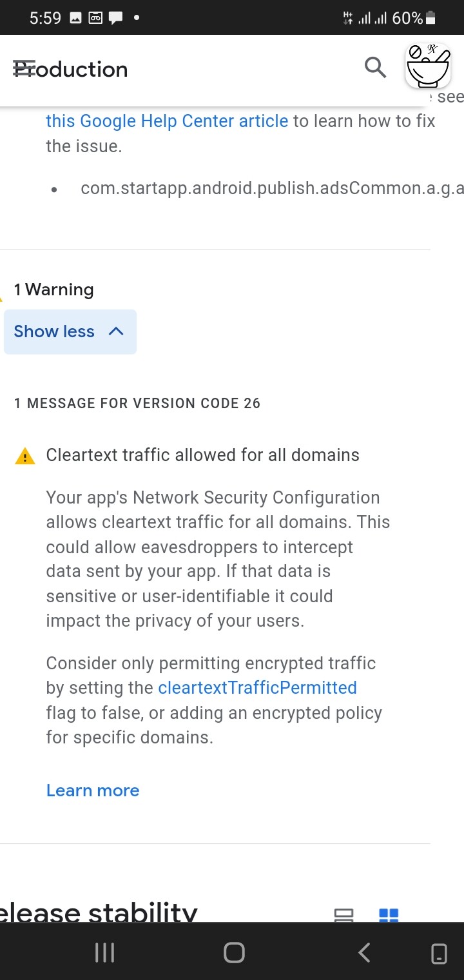464x980 pixels.
Task: Tap the chat notification icon in status bar
Action: pos(116,18)
